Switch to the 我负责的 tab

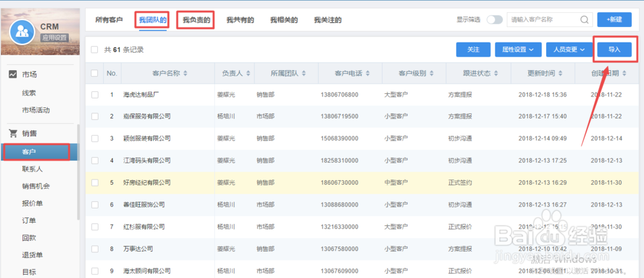196,20
